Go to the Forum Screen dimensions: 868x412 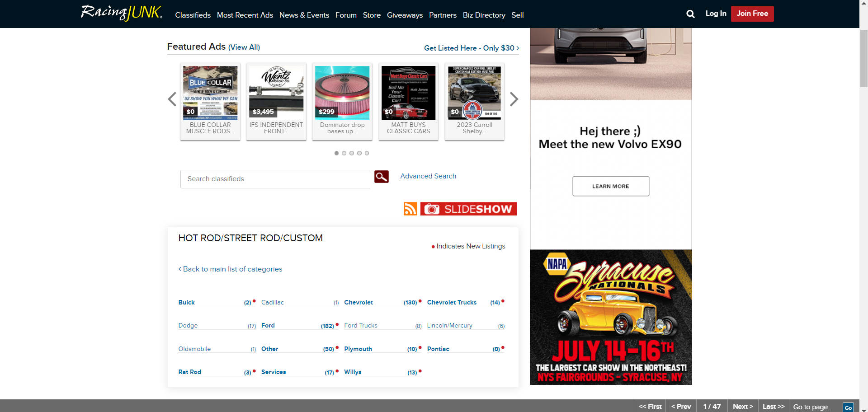click(x=346, y=15)
